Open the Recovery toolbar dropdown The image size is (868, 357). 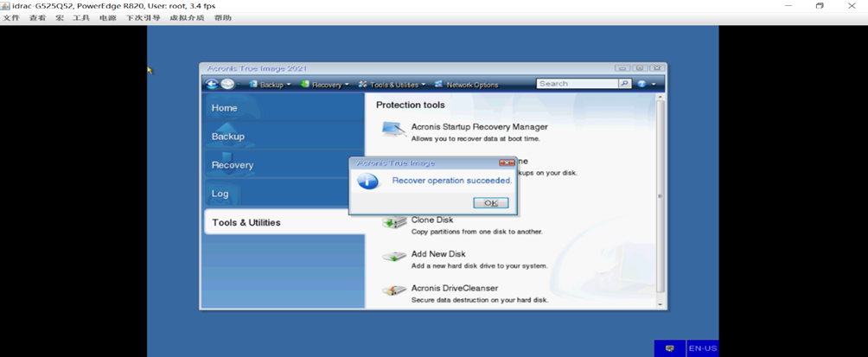324,85
